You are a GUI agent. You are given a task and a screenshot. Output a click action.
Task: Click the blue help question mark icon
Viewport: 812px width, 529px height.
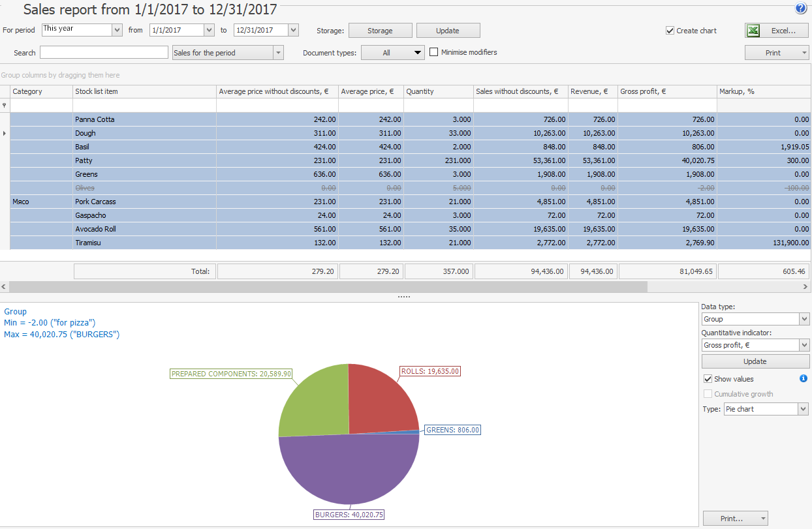(x=801, y=8)
